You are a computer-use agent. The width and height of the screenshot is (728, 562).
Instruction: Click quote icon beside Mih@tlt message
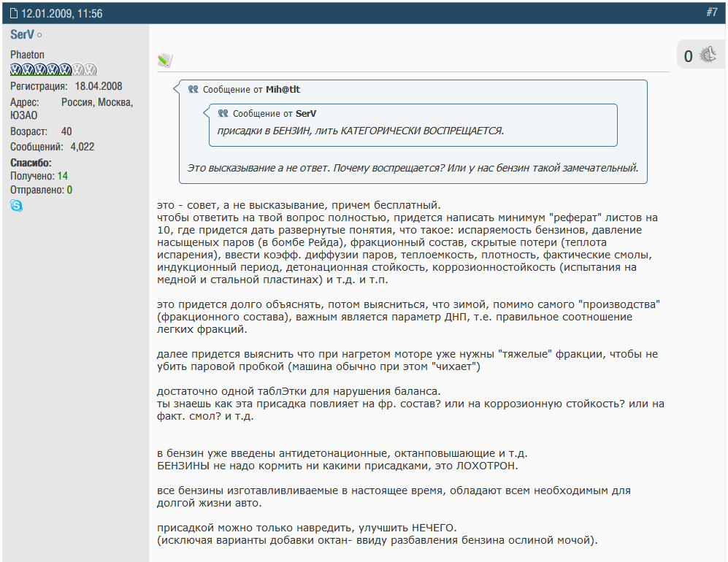pos(194,89)
